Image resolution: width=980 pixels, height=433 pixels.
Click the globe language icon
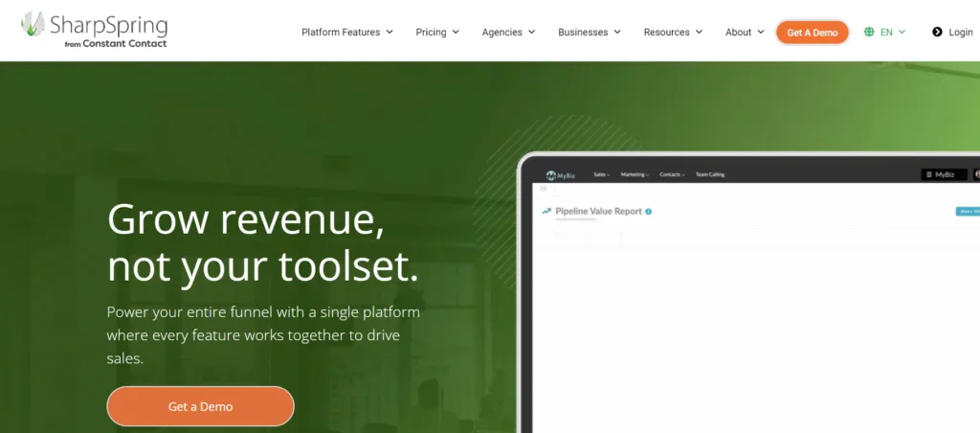pyautogui.click(x=869, y=33)
